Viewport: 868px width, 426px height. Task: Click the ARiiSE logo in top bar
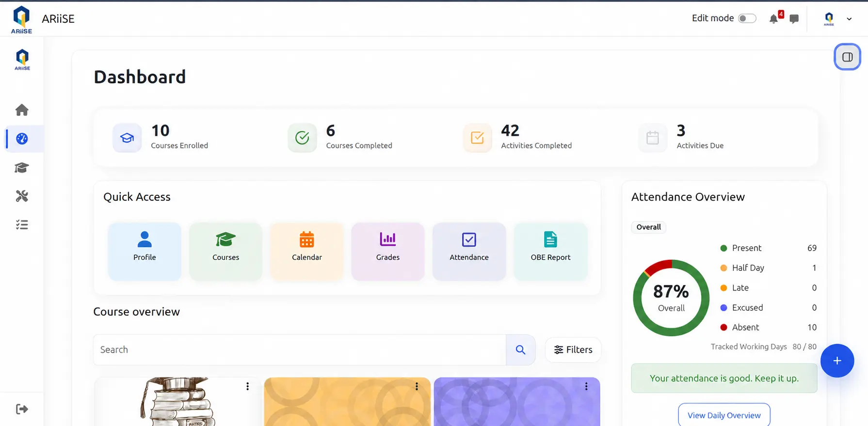[x=22, y=19]
